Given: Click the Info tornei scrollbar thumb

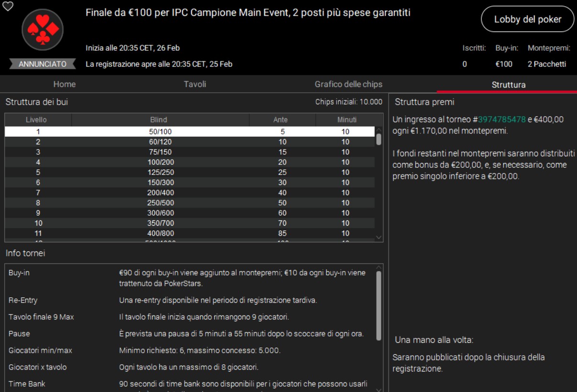Looking at the screenshot, I should tap(379, 306).
